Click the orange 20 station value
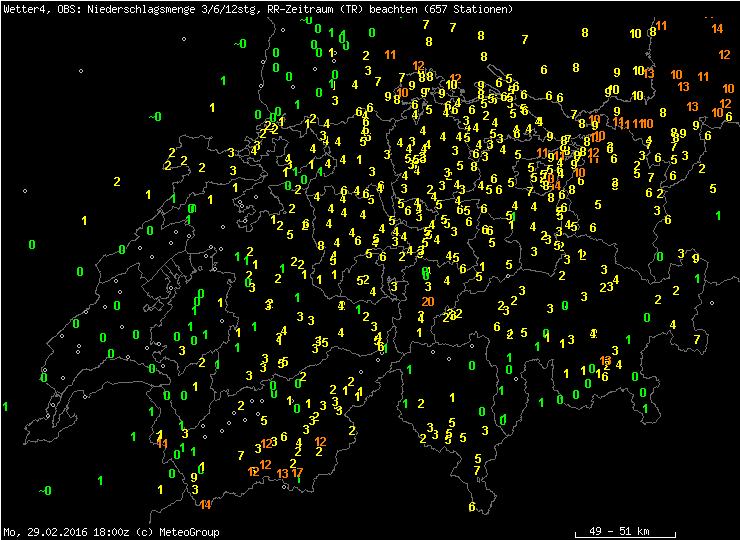740x540 pixels. click(427, 301)
